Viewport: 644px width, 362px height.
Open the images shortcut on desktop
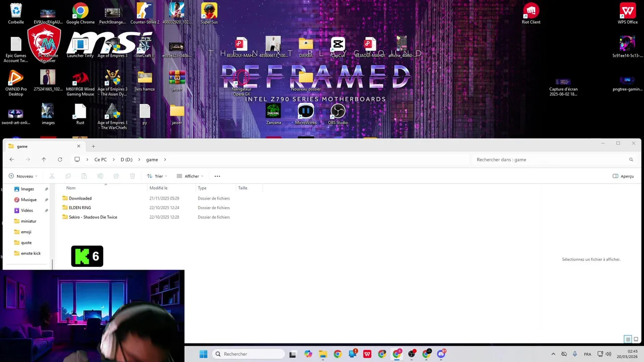tap(48, 115)
